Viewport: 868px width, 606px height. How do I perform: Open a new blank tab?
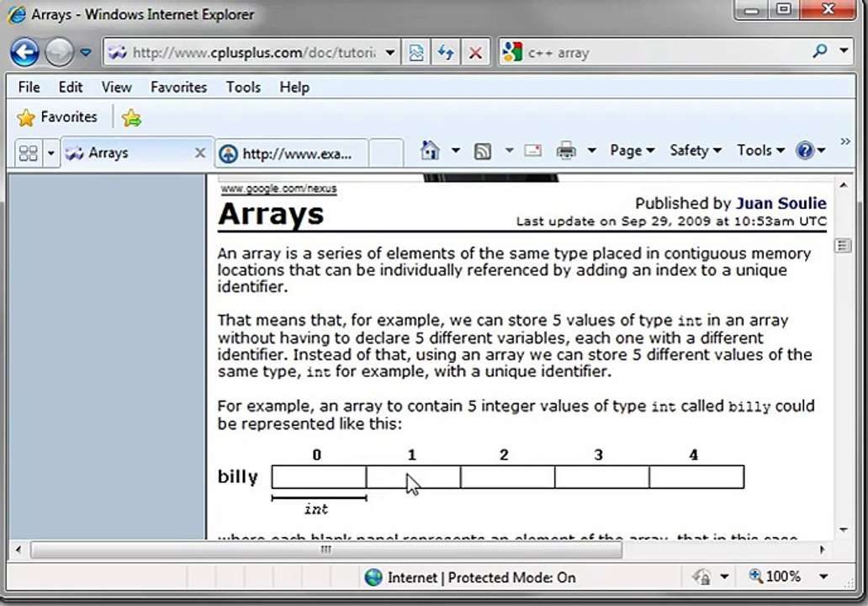tap(386, 152)
